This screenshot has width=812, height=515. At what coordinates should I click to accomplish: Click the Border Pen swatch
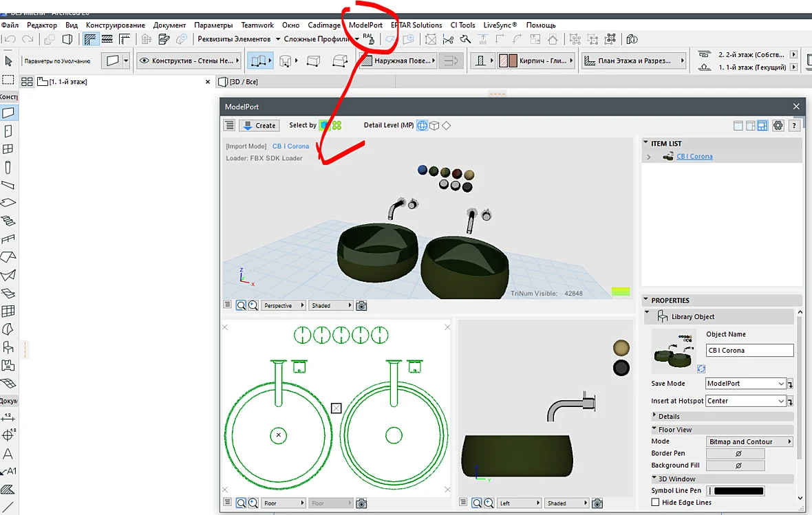tap(736, 453)
